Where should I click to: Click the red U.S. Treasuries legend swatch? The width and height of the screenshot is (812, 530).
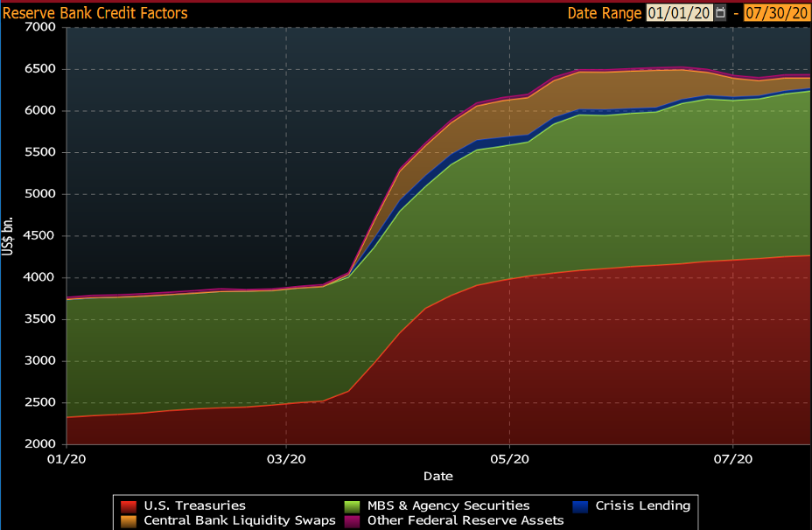click(129, 506)
